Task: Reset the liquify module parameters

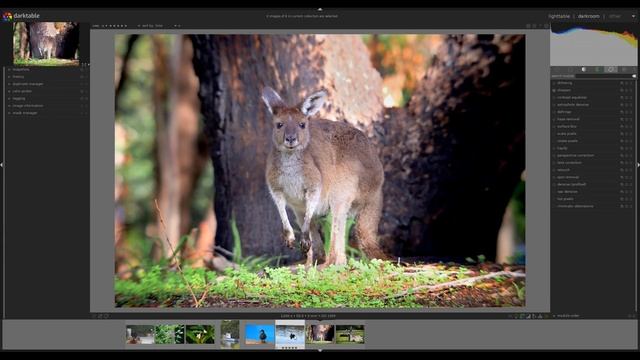Action: tap(627, 148)
